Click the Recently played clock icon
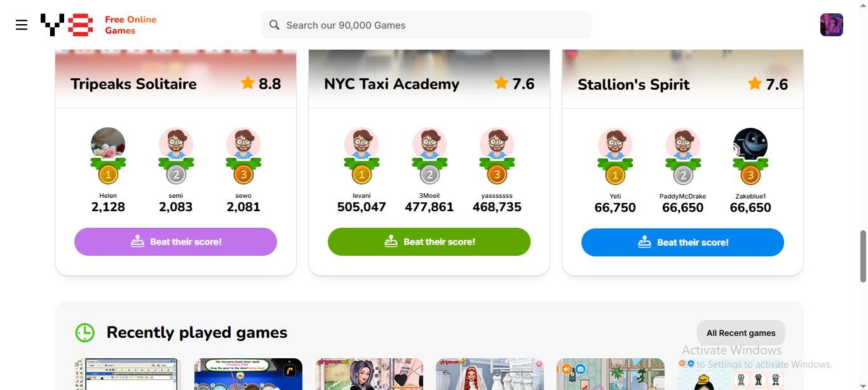This screenshot has width=868, height=390. tap(85, 332)
